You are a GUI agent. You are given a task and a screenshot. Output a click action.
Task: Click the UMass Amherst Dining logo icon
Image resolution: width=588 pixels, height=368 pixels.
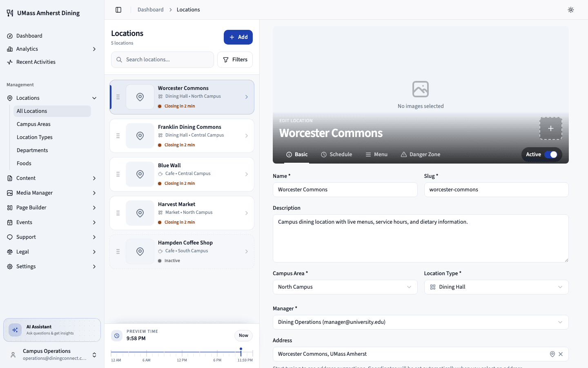[x=10, y=13]
